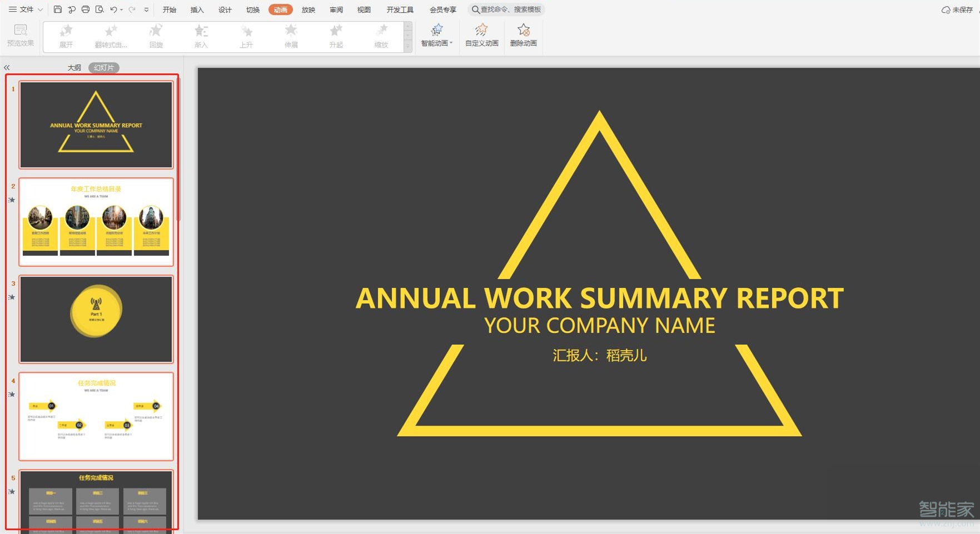
Task: Click the export/output icon beside Save
Action: pyautogui.click(x=72, y=9)
